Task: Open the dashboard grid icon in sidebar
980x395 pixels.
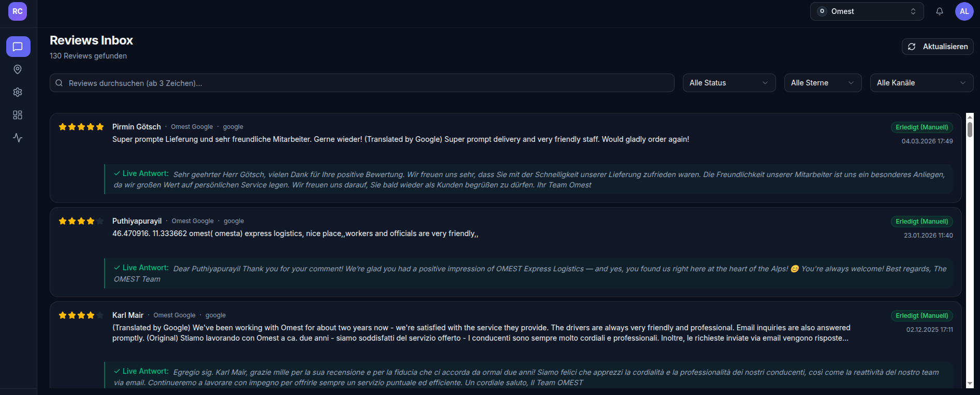Action: [18, 115]
